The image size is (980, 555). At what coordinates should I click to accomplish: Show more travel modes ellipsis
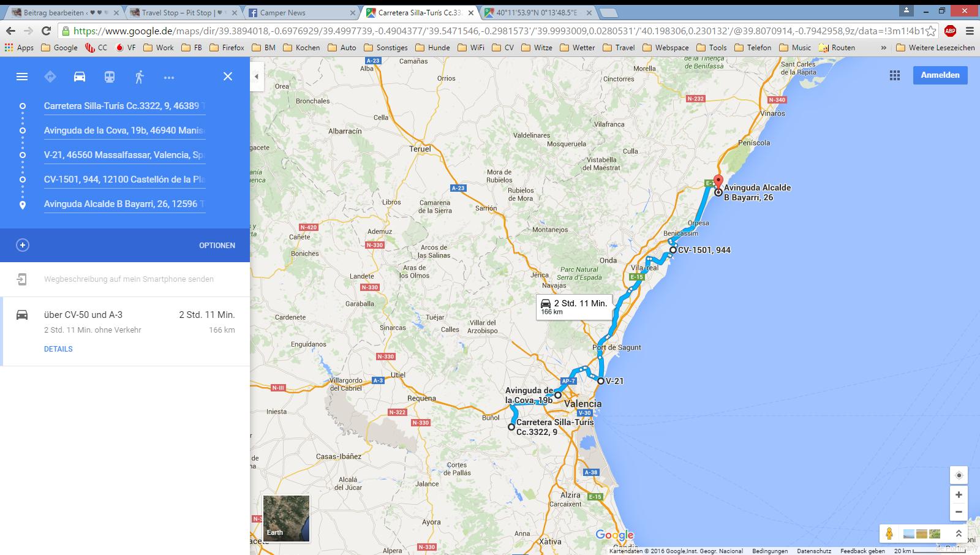click(x=169, y=77)
